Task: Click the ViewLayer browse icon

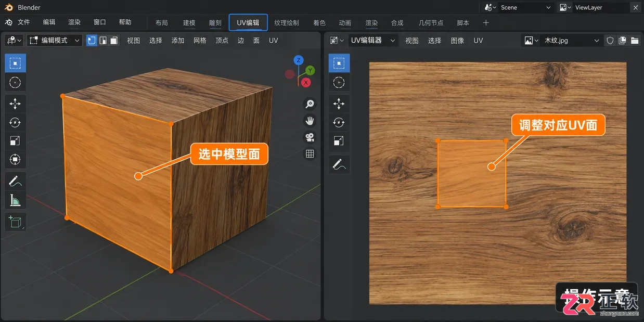Action: click(x=565, y=8)
